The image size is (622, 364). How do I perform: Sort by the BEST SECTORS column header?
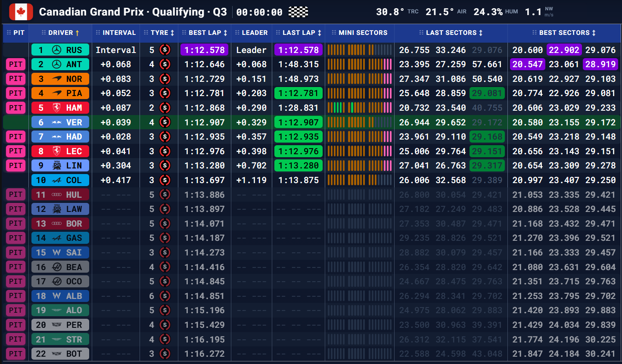tap(564, 33)
